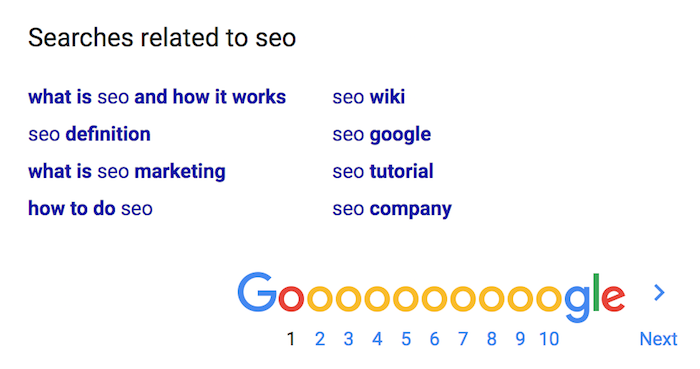This screenshot has width=700, height=369.
Task: Click the Next page link
Action: click(x=658, y=339)
